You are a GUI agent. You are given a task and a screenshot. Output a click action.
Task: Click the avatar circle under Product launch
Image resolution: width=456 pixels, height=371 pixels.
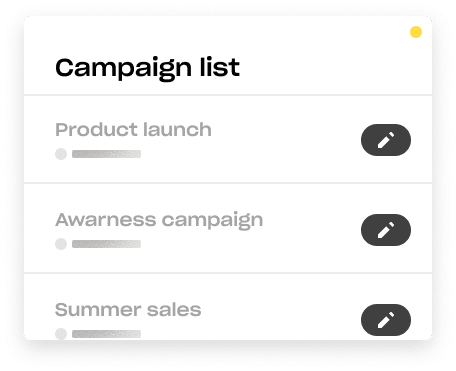pyautogui.click(x=61, y=154)
